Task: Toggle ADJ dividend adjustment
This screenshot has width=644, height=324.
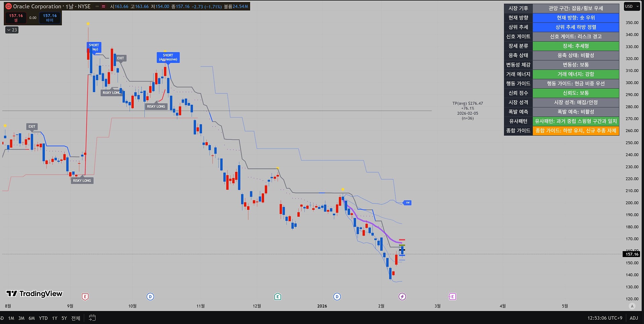Action: point(634,318)
